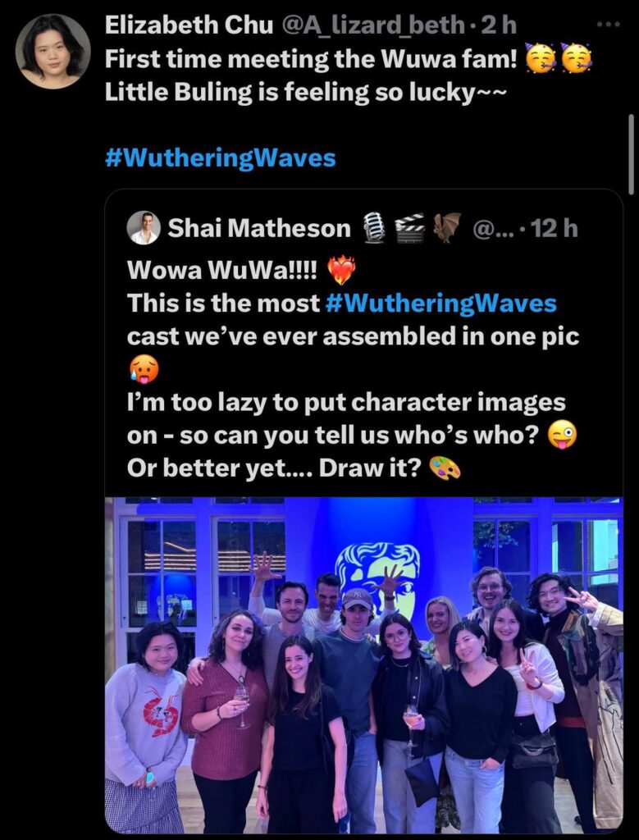Click the winking tongue-out emoji

[x=563, y=436]
